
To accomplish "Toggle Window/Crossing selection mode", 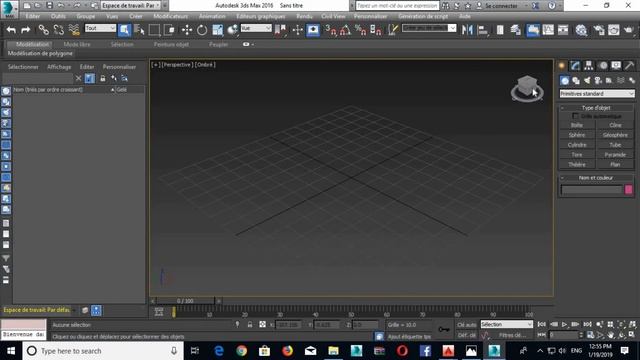I will tap(169, 30).
